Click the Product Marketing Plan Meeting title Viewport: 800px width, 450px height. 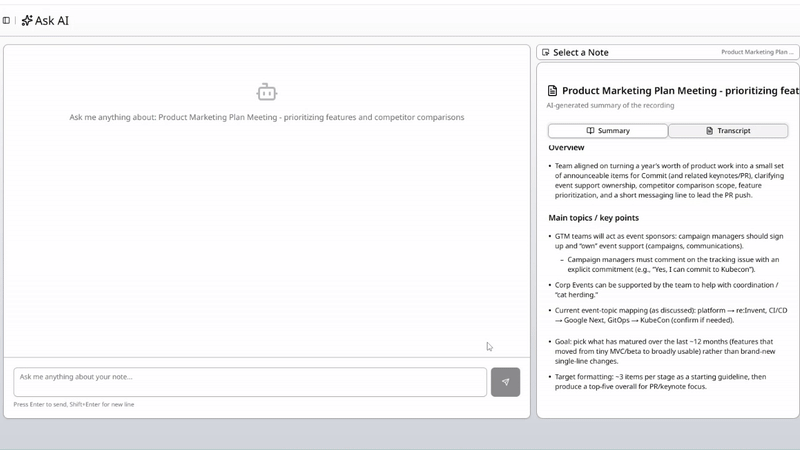point(681,91)
